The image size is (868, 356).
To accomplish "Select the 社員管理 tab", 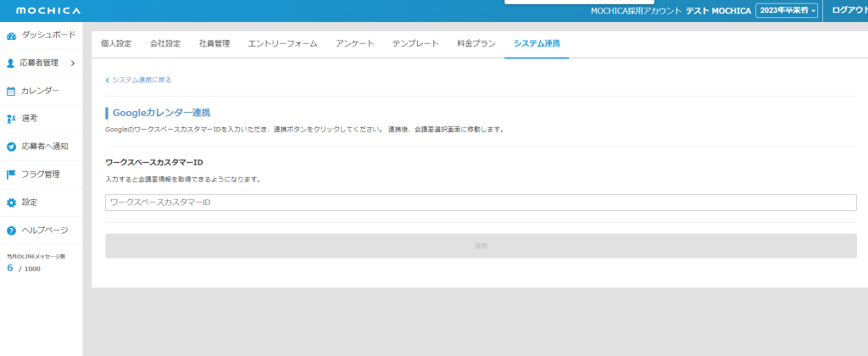I will pyautogui.click(x=214, y=43).
